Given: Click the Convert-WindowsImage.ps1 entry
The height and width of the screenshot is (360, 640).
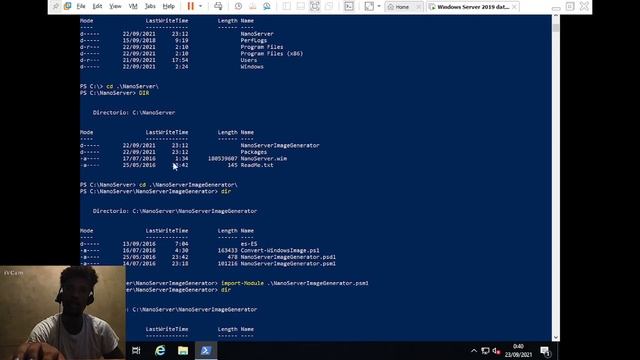Looking at the screenshot, I should tap(280, 250).
